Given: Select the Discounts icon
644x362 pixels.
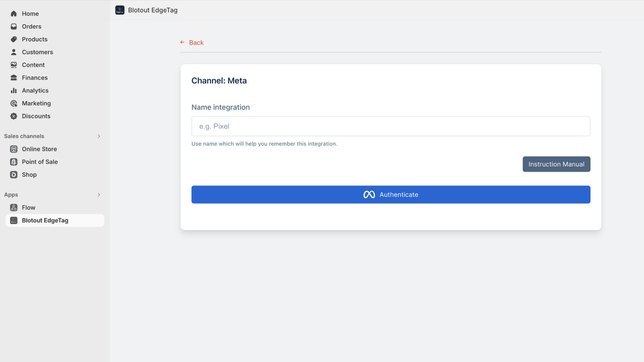Looking at the screenshot, I should 14,116.
